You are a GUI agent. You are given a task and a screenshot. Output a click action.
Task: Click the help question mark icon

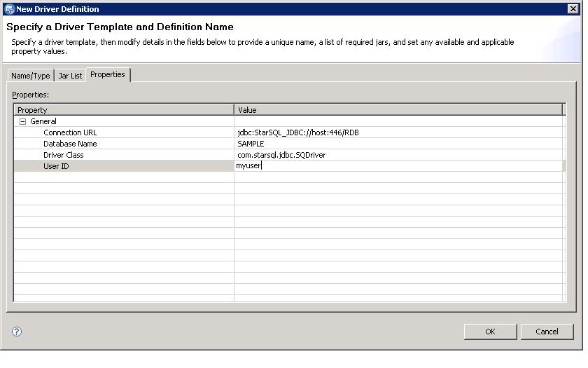(17, 332)
